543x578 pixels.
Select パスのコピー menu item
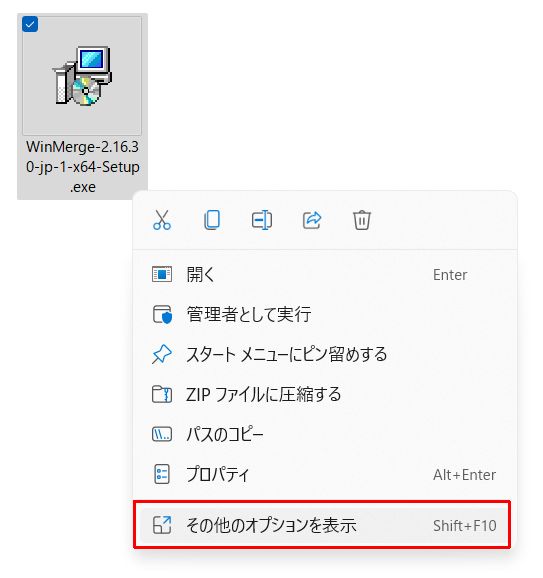[321, 434]
